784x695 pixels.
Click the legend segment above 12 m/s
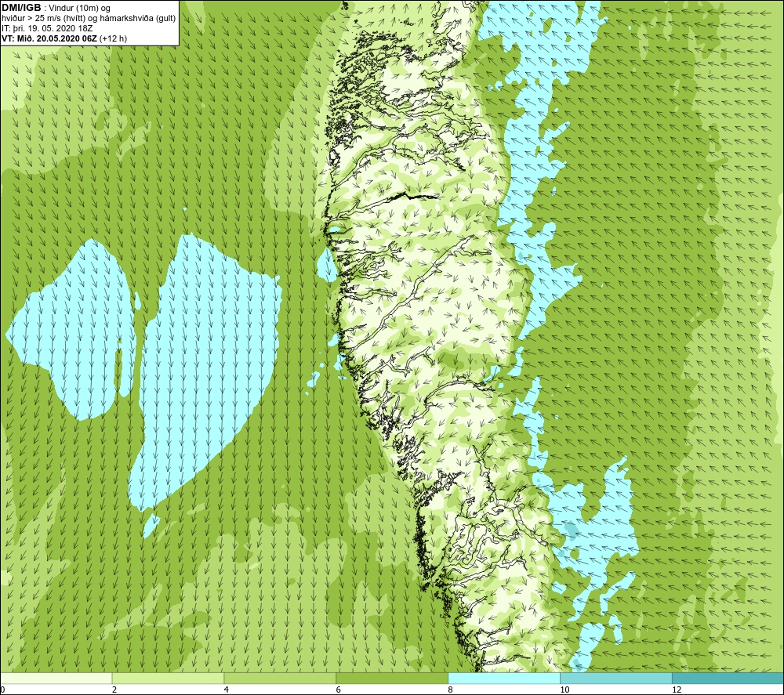[728, 678]
